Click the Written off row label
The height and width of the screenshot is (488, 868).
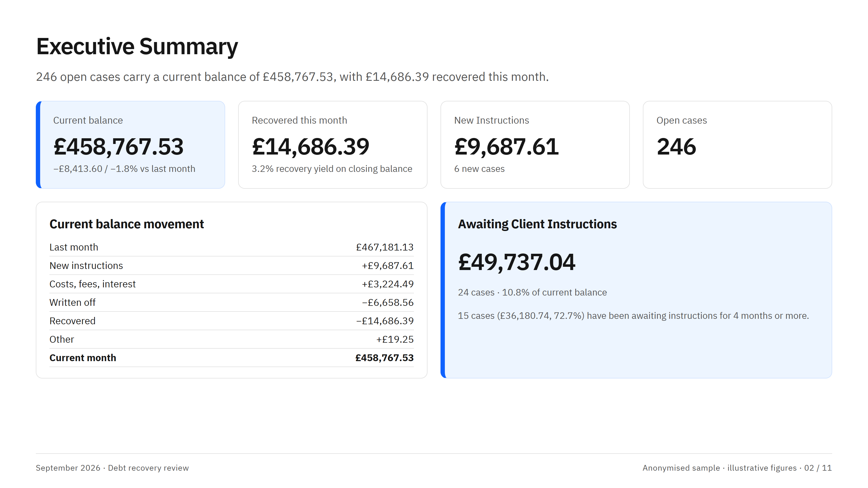pos(72,302)
